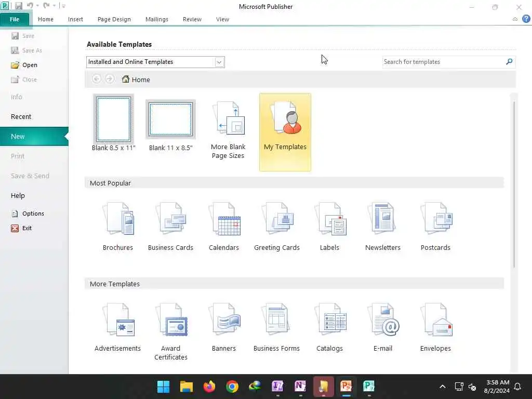Open the Labels template category

coord(329,227)
